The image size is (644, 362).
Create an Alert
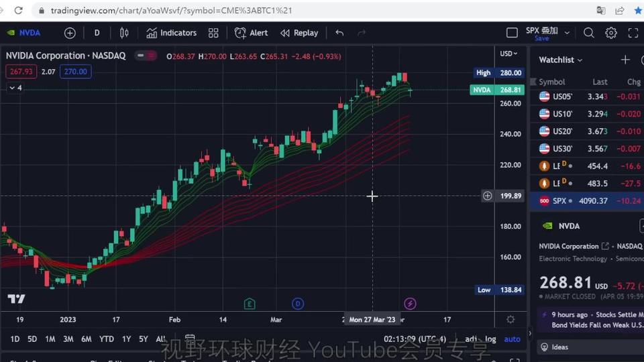click(x=251, y=33)
